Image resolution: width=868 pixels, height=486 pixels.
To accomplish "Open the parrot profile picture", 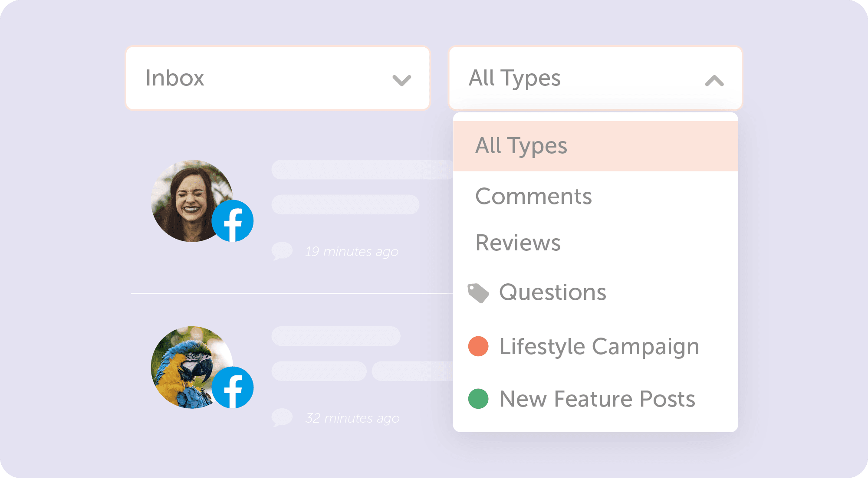I will tap(192, 368).
